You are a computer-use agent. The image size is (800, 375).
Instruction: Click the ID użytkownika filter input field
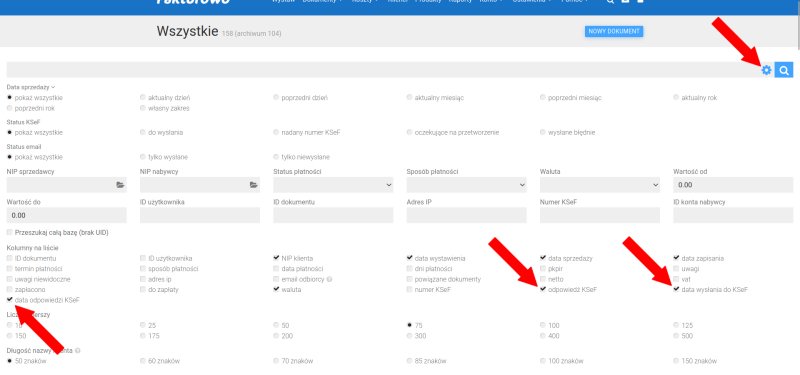tap(199, 215)
